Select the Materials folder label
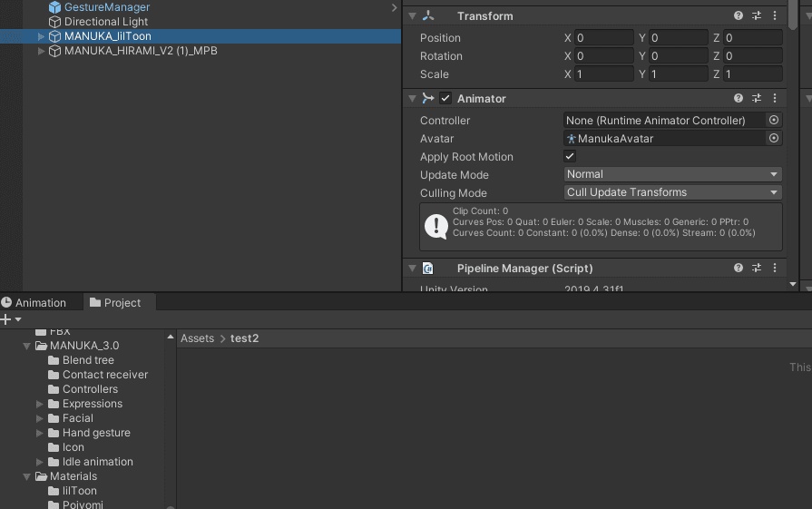The width and height of the screenshot is (812, 509). click(73, 475)
